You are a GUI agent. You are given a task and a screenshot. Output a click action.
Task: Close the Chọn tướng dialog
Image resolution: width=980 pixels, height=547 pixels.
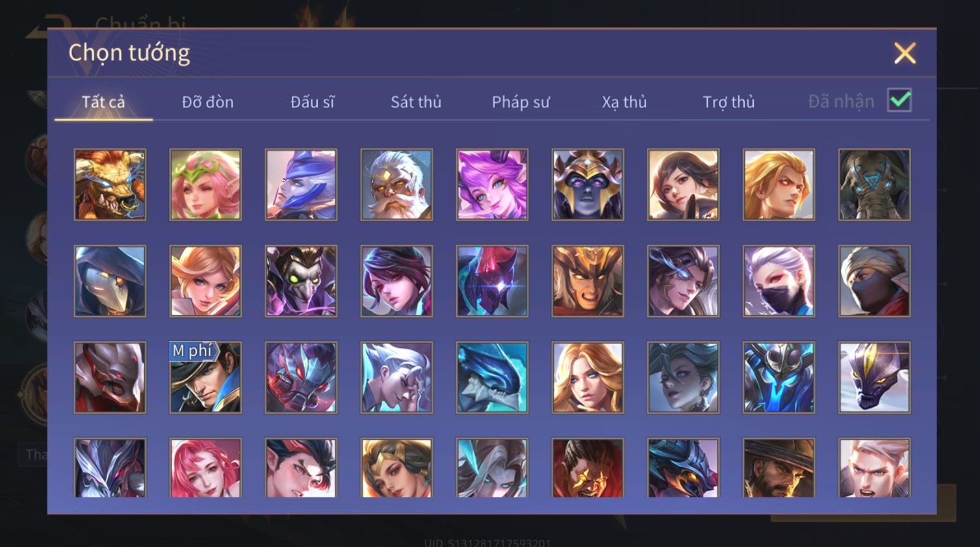click(905, 53)
